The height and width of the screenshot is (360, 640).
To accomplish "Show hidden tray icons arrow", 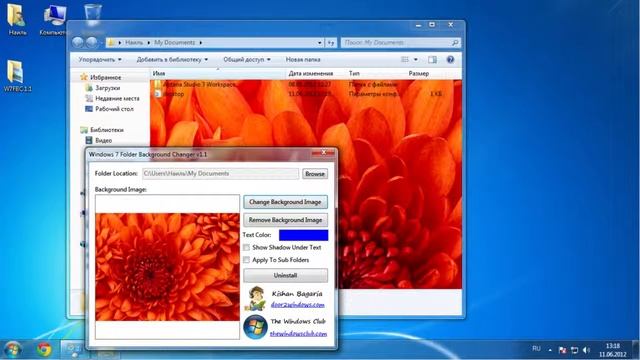I will (550, 350).
